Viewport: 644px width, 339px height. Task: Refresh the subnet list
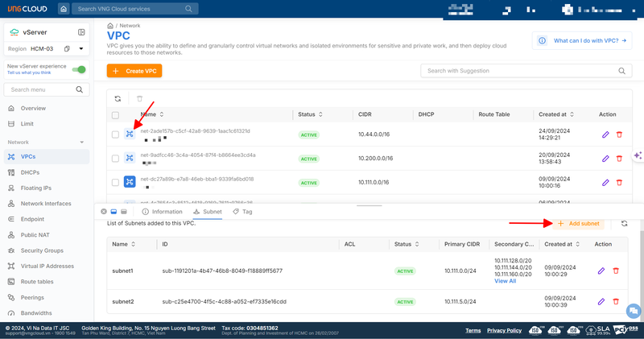pyautogui.click(x=625, y=223)
